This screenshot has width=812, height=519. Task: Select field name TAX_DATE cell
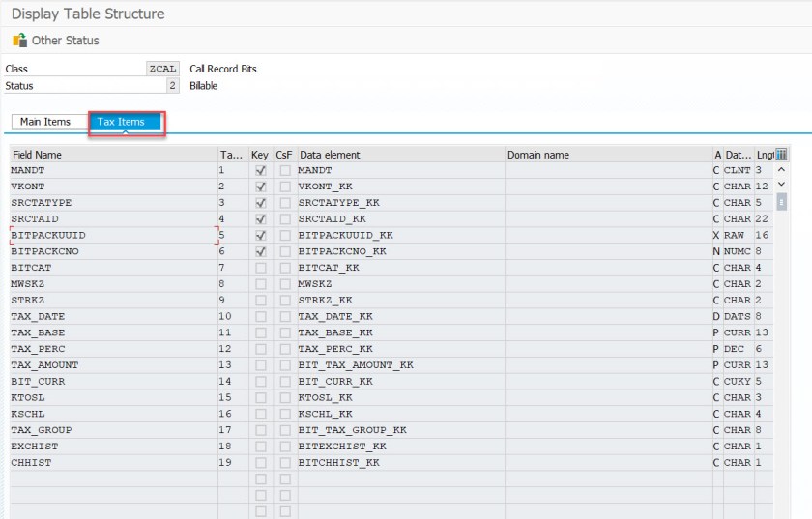point(113,316)
